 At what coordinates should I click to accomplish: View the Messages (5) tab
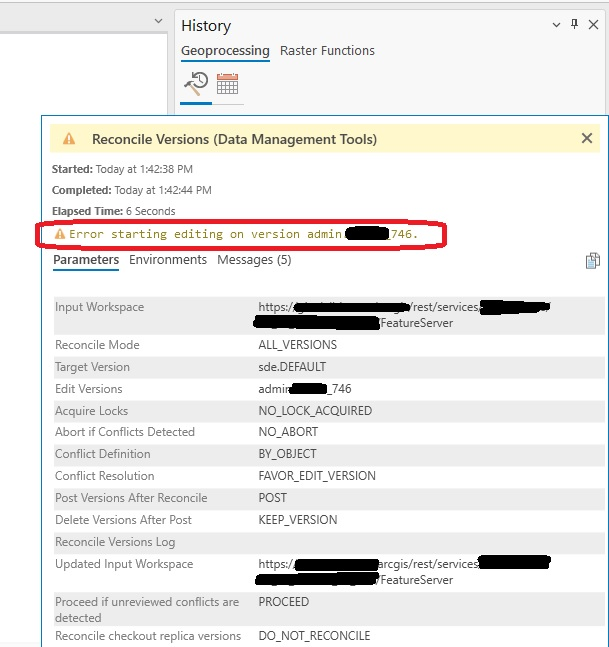pos(254,260)
